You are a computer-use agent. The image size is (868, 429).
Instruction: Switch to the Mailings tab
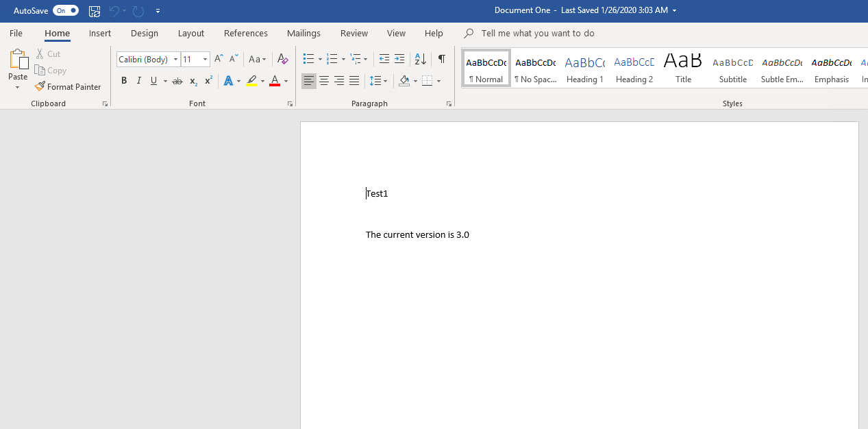point(303,33)
